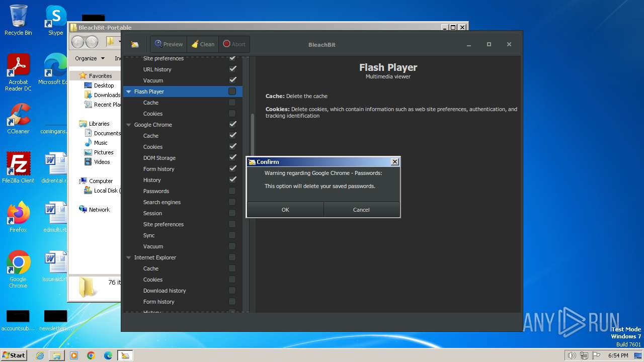Check the Google Chrome Passwords option
644x362 pixels.
232,191
